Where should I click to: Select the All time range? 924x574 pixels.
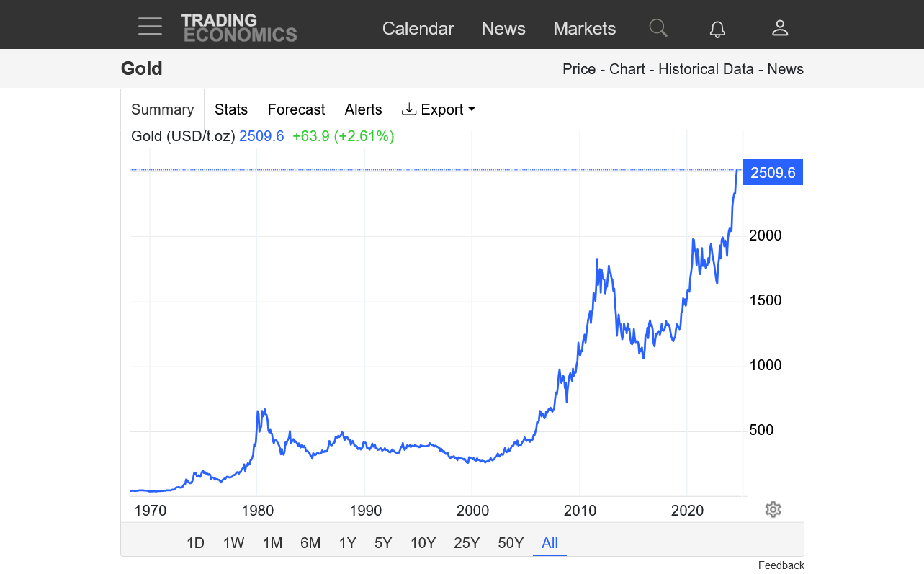click(x=550, y=543)
